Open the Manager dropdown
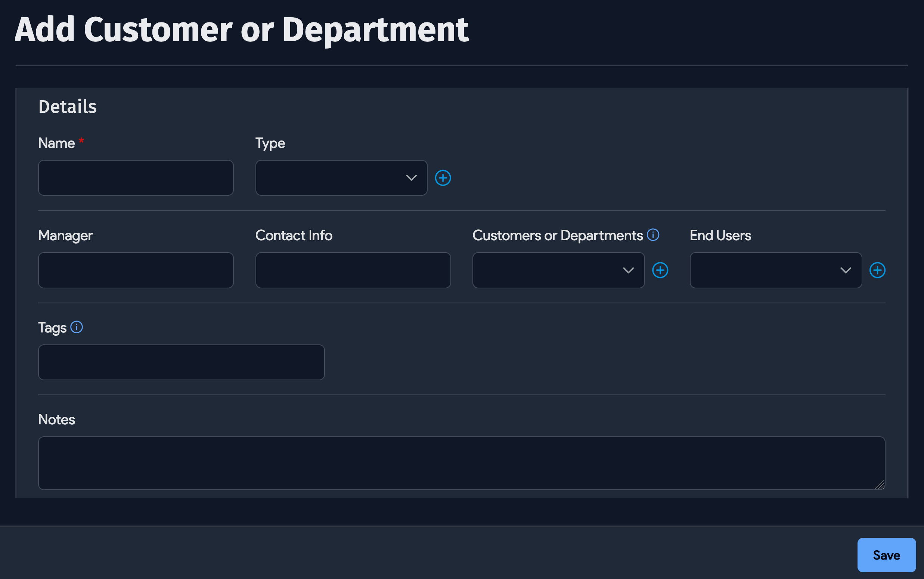This screenshot has width=924, height=579. click(x=136, y=270)
